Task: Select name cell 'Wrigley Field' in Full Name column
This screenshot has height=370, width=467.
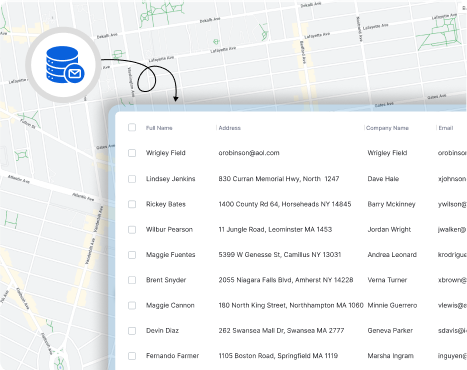Action: pyautogui.click(x=166, y=153)
